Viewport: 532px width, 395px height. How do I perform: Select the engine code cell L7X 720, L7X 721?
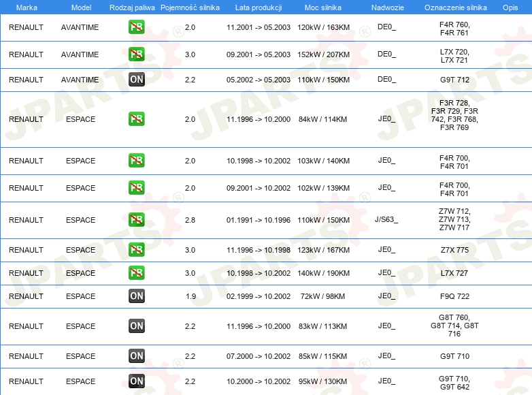tap(454, 56)
